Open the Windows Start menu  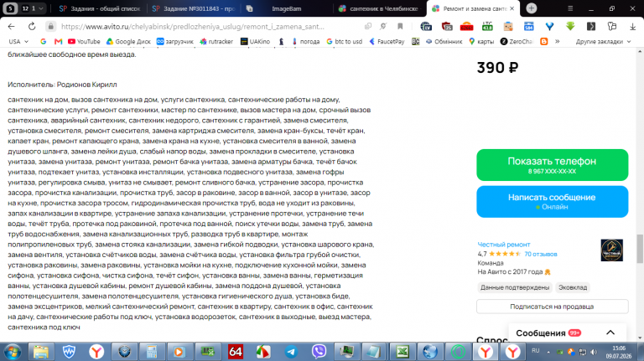click(x=13, y=352)
